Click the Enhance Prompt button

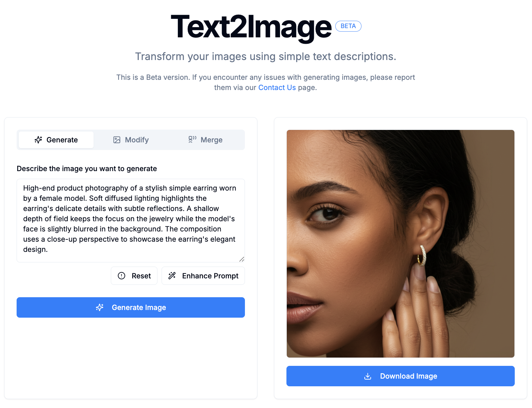[x=203, y=276]
